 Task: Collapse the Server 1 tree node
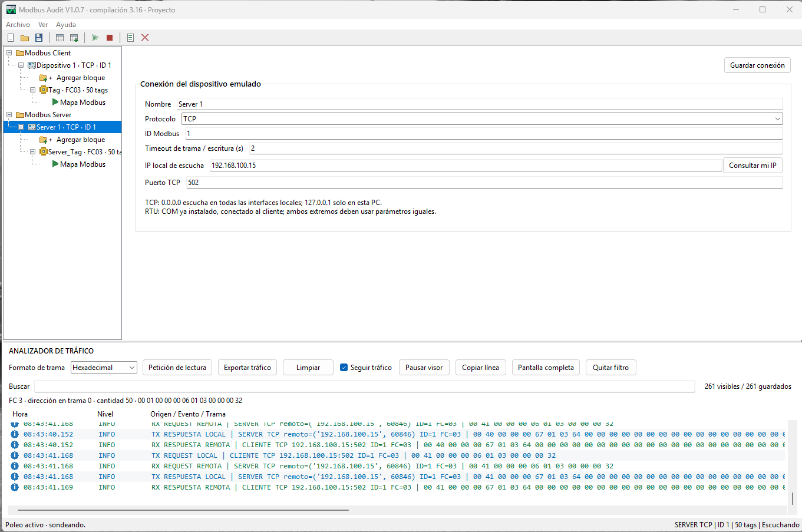tap(21, 127)
